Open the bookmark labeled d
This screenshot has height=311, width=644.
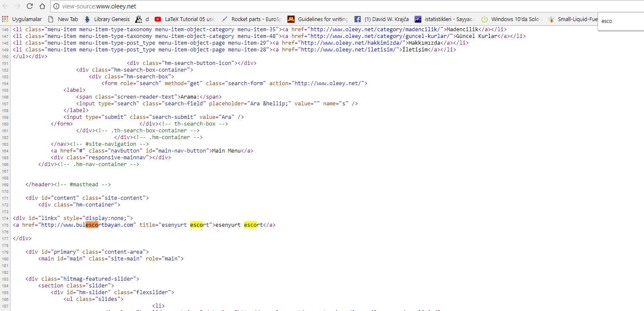(x=142, y=19)
